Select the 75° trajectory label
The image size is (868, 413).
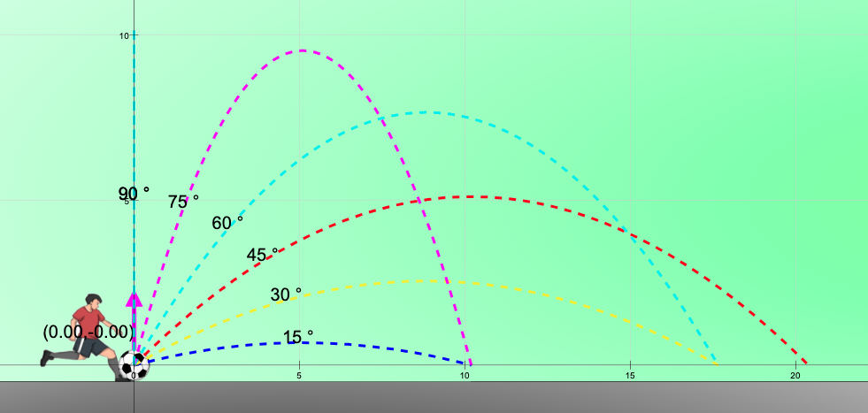(183, 202)
